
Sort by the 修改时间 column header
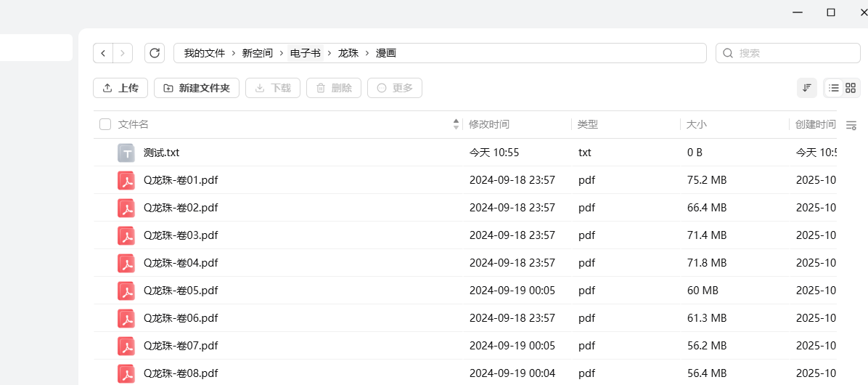coord(489,124)
